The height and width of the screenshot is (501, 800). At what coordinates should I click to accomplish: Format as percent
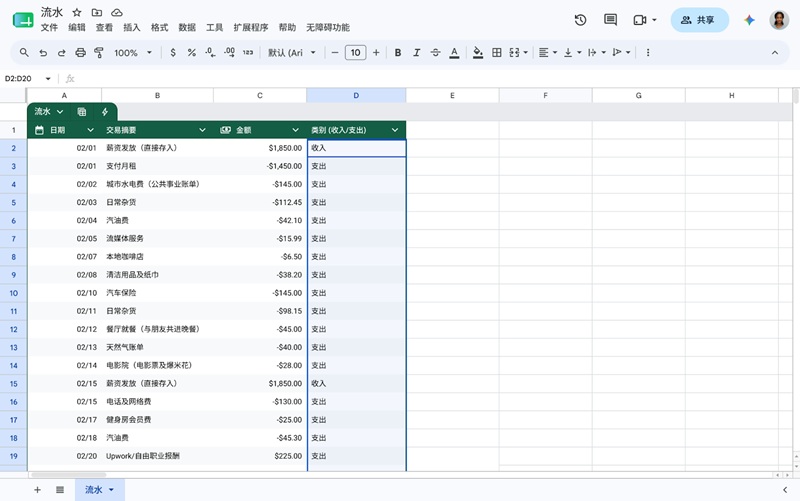191,53
